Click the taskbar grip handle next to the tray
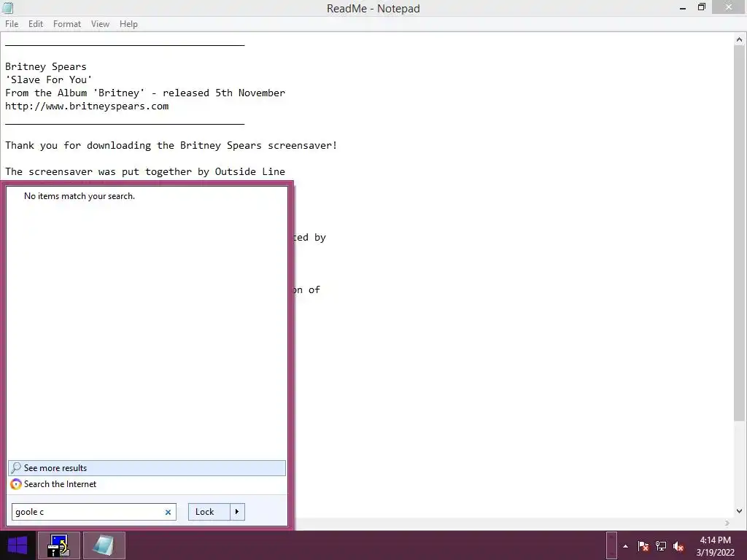Screen dimensions: 747x560 tap(612, 545)
